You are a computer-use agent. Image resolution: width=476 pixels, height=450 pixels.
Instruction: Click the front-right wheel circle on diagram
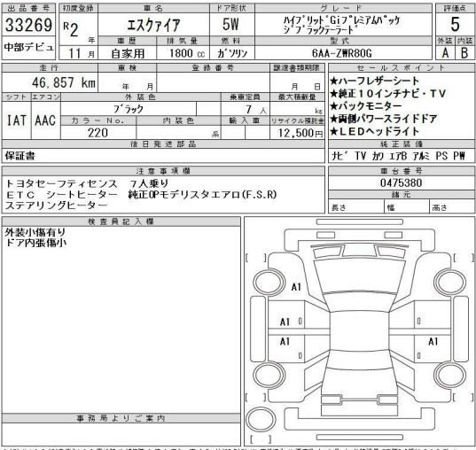(x=450, y=282)
